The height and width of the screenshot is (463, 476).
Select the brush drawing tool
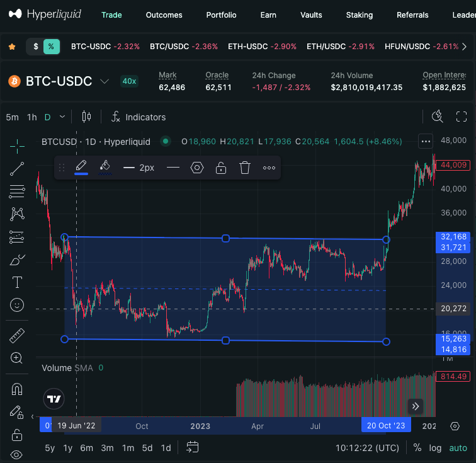click(x=17, y=260)
